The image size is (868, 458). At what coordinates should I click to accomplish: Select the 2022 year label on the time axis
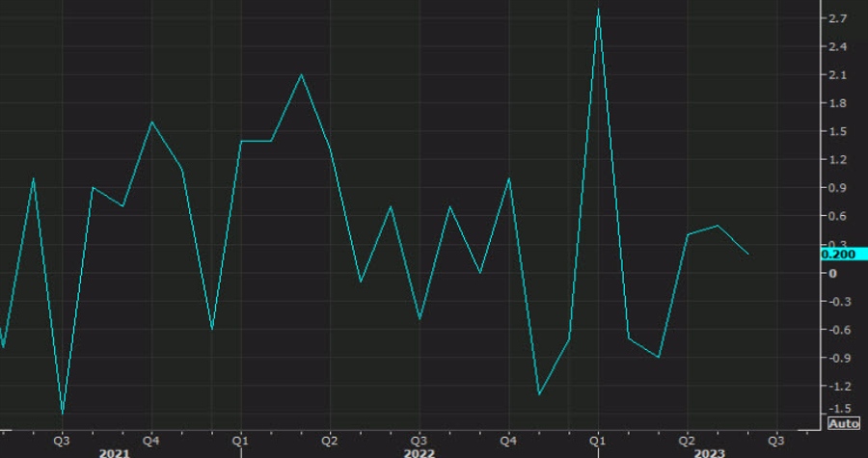tap(420, 452)
